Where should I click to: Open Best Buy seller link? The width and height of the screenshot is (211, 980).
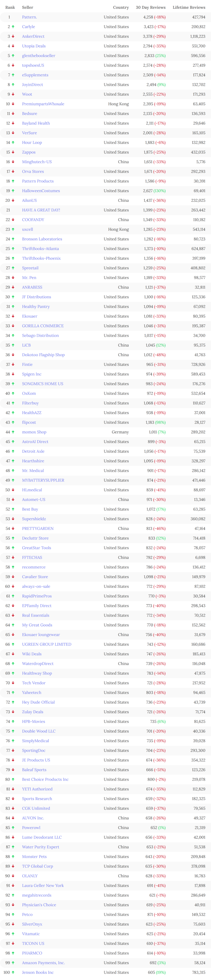[x=30, y=509]
